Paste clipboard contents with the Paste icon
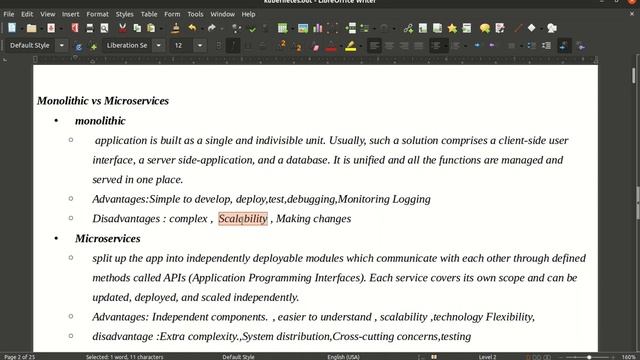The image size is (640, 360). (151, 28)
